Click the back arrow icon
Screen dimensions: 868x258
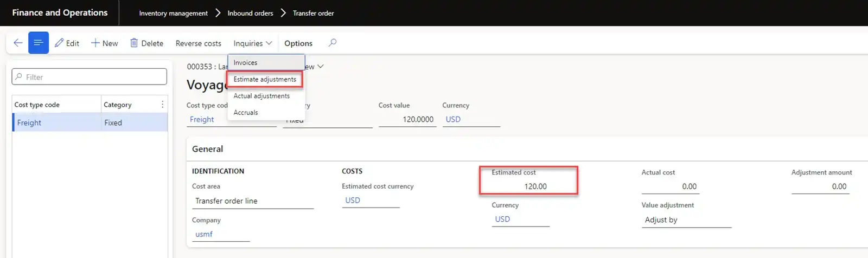(18, 43)
